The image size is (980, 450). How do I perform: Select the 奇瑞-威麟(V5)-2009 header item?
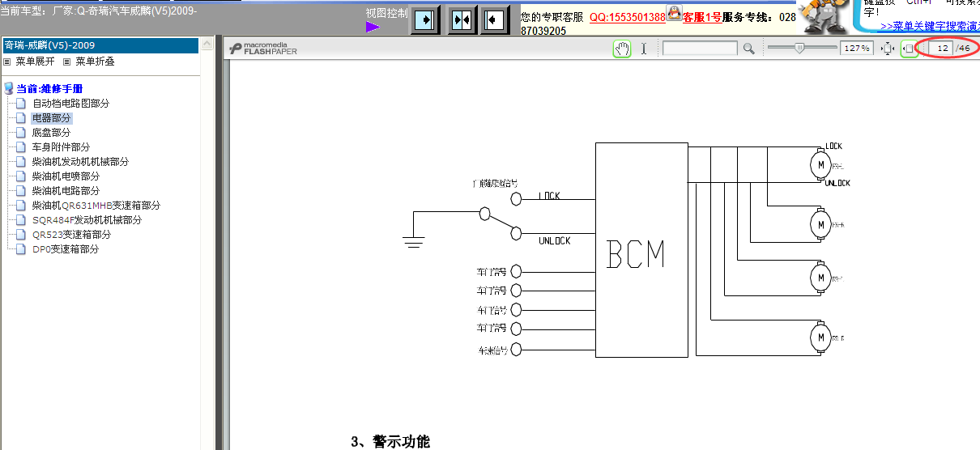point(100,45)
